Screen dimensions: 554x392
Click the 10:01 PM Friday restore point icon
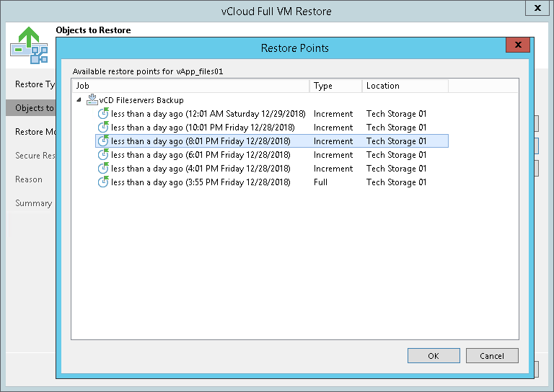103,128
